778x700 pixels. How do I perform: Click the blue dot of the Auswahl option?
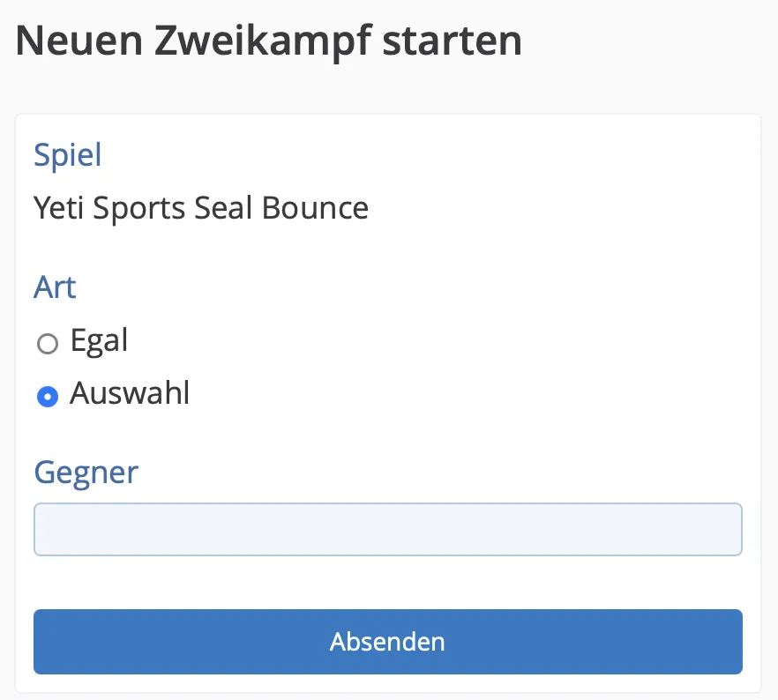pyautogui.click(x=47, y=397)
